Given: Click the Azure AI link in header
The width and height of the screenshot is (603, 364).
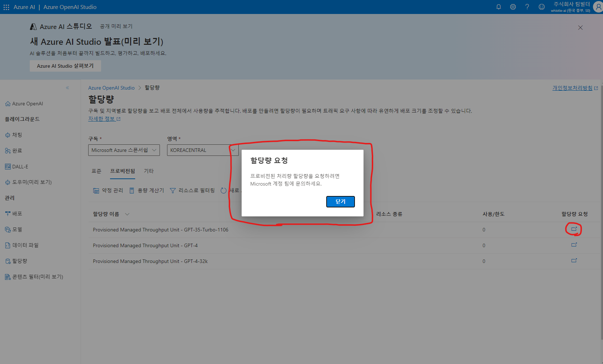Looking at the screenshot, I should pyautogui.click(x=24, y=7).
